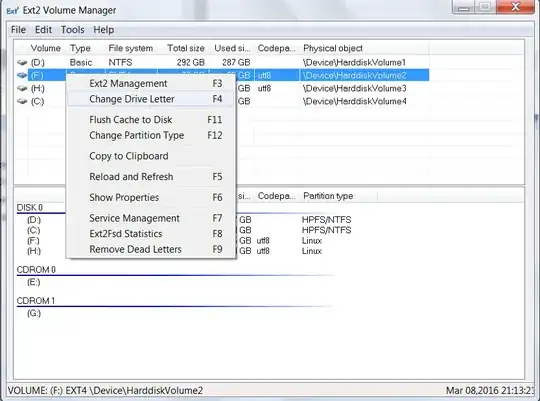
Task: Click the drive icon next to (H:)
Action: [x=22, y=89]
